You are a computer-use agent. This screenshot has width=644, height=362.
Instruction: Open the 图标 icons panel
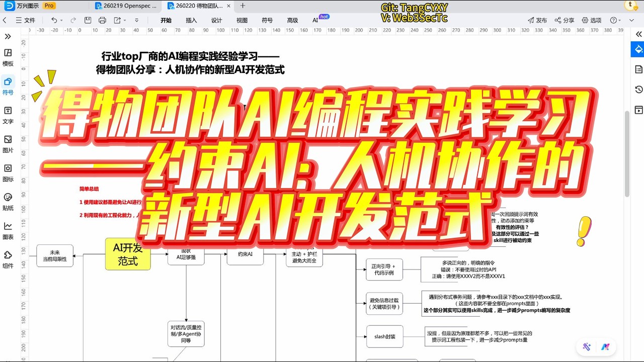[8, 172]
